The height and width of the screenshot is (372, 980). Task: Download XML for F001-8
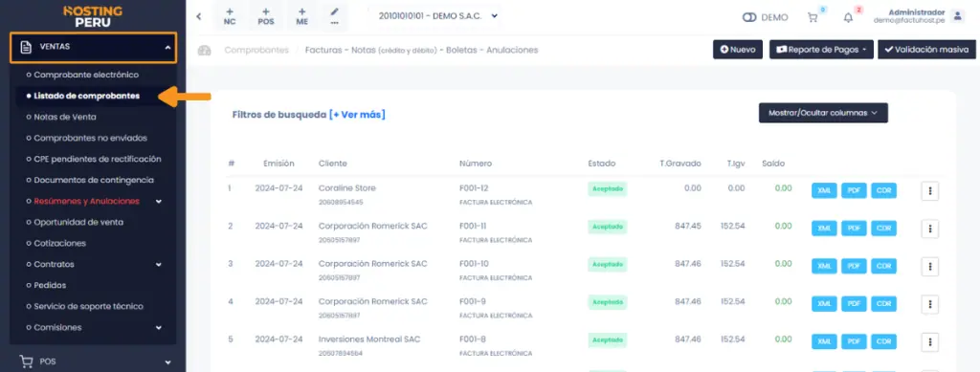coord(824,342)
